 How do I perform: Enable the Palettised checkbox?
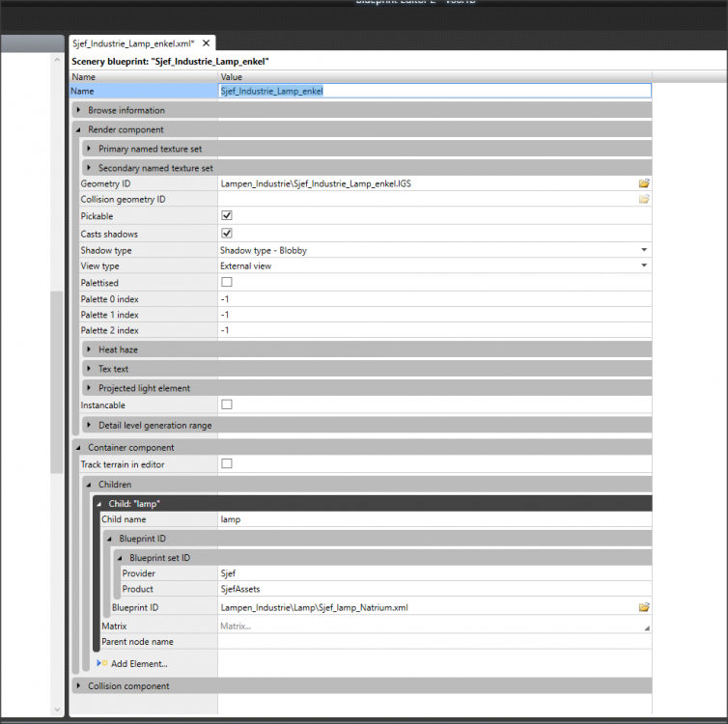[x=227, y=282]
